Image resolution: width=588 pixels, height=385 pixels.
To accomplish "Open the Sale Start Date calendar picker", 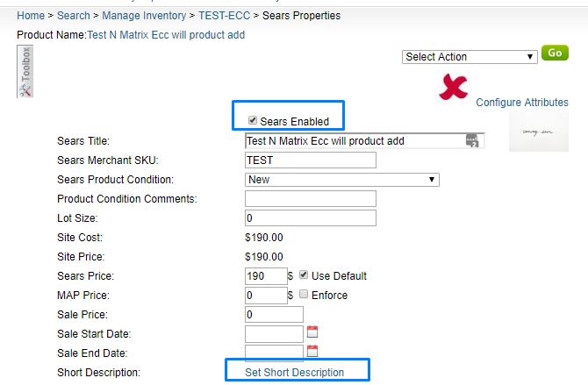I will coord(312,332).
